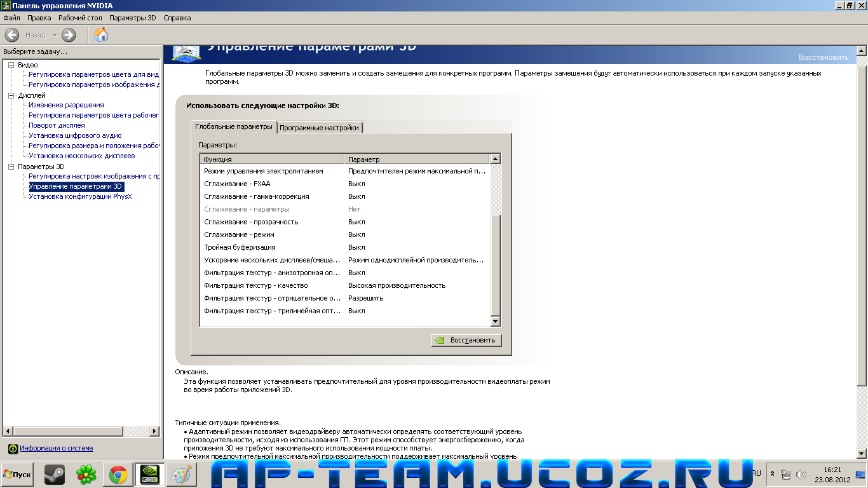Click Восстановить link in header bar
Image resolution: width=868 pixels, height=488 pixels.
(x=824, y=57)
